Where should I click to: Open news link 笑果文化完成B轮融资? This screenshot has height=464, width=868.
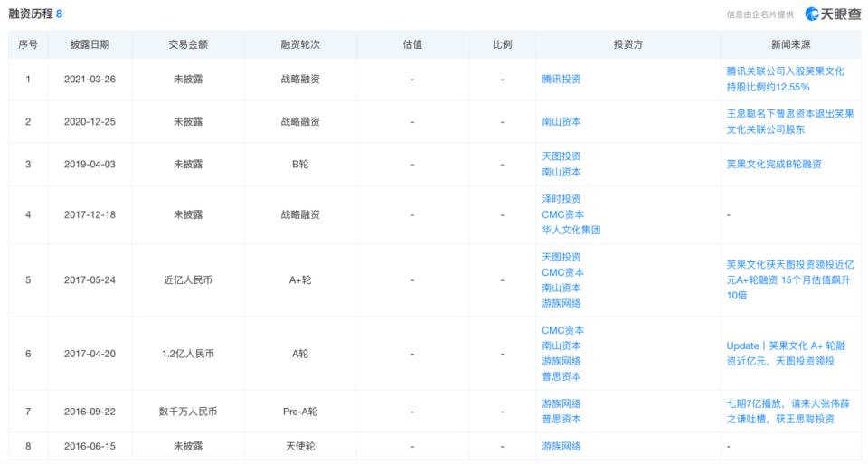(774, 165)
